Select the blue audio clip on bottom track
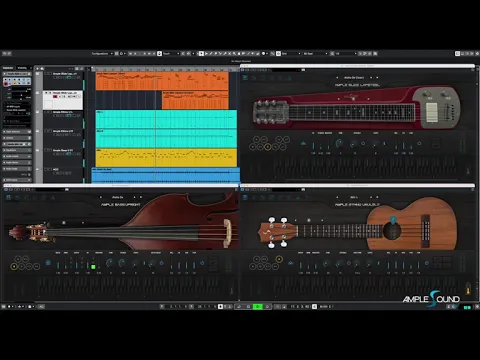This screenshot has height=360, width=480. (x=166, y=175)
